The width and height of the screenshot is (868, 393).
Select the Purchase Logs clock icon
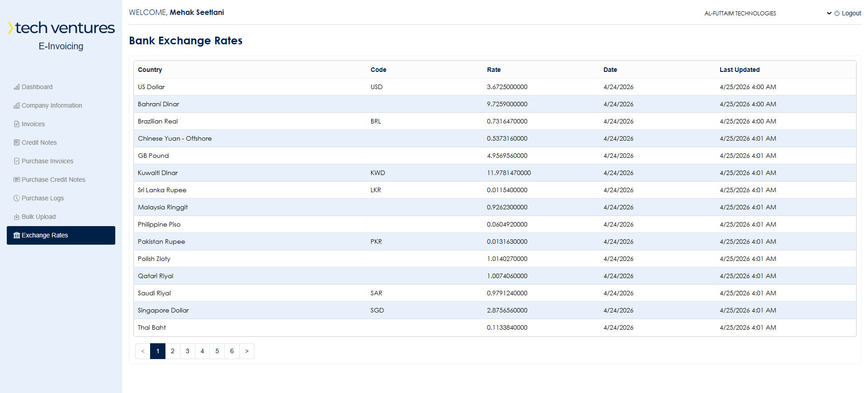17,198
